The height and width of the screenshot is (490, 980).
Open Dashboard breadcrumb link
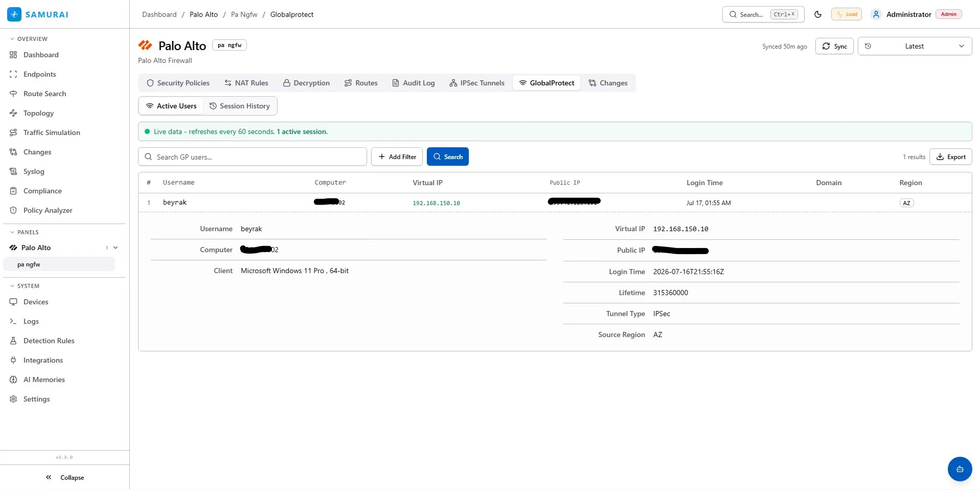point(159,14)
